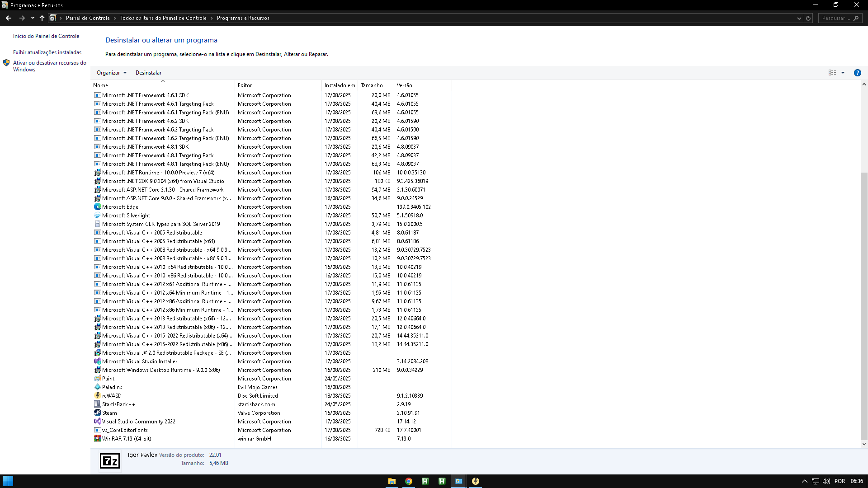Click version 139.0.3405.102 cell
Image resolution: width=868 pixels, height=488 pixels.
coord(414,206)
